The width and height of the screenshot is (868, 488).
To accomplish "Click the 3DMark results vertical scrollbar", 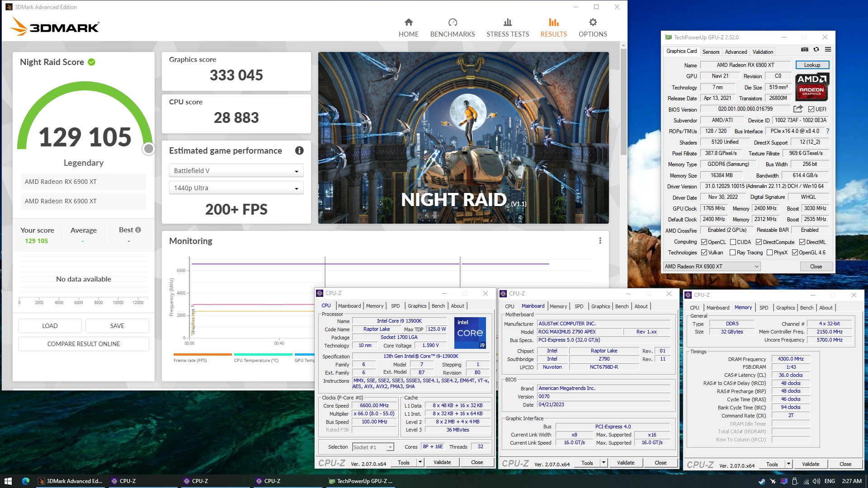I will 623,102.
